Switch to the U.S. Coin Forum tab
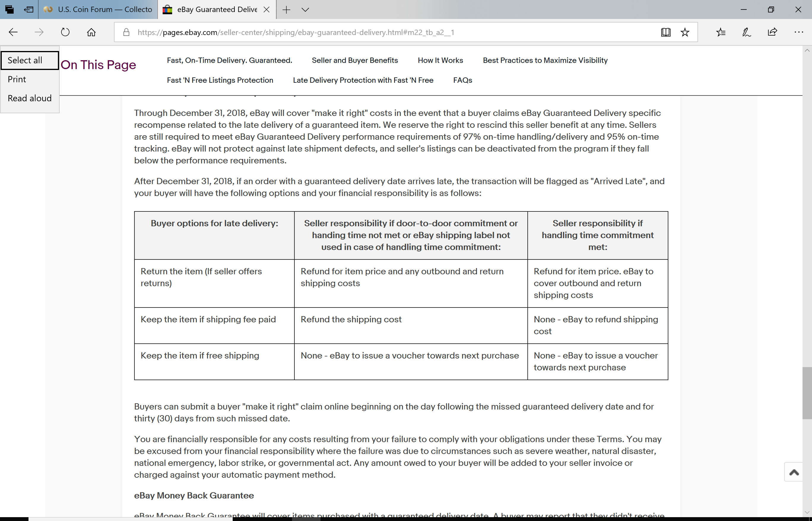 point(98,9)
